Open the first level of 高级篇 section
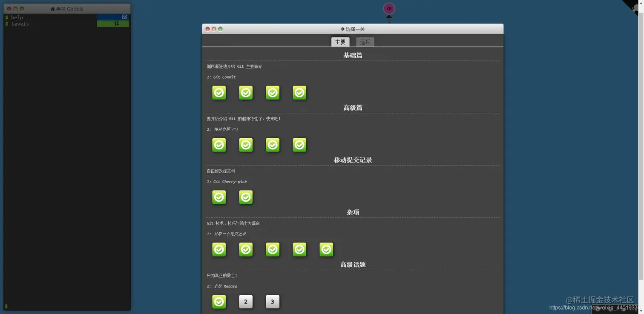Viewport: 644px width, 314px height. (x=219, y=145)
